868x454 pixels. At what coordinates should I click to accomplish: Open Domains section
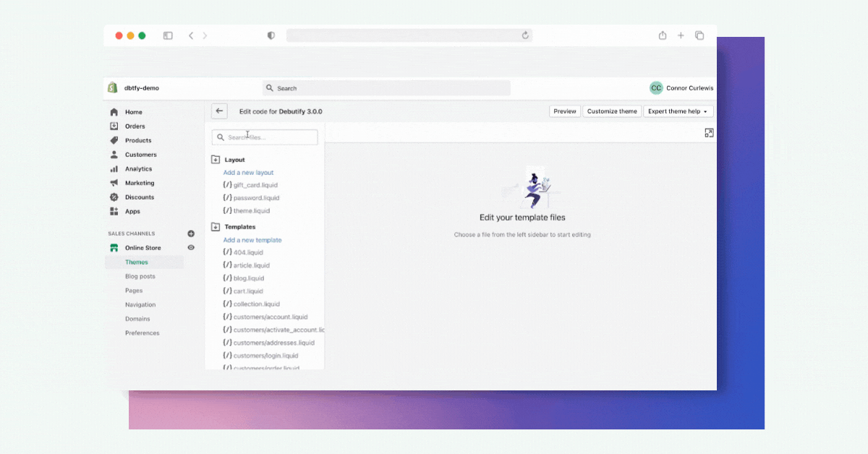137,319
